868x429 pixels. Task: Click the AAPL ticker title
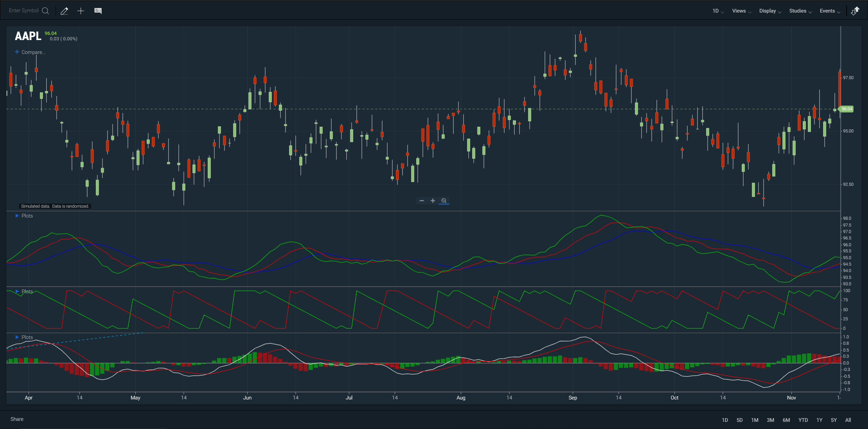[x=28, y=36]
